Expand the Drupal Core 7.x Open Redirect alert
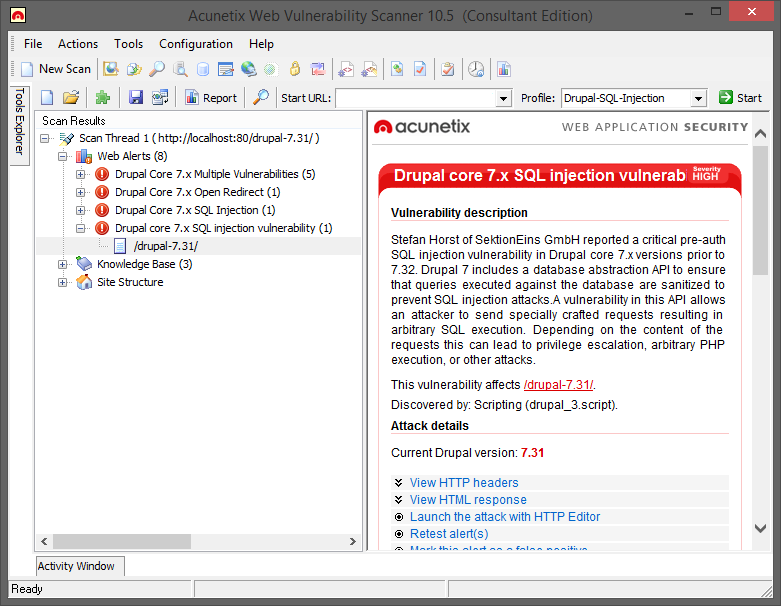 click(x=81, y=192)
